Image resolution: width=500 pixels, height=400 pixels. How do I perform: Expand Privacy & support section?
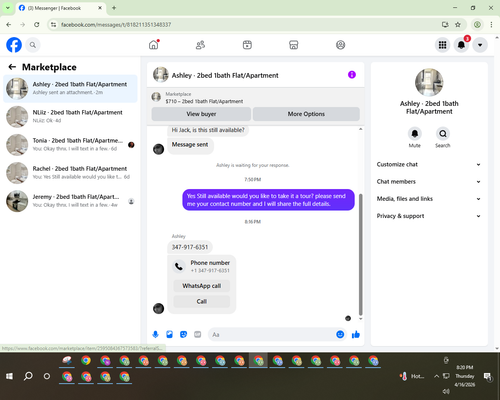[429, 216]
